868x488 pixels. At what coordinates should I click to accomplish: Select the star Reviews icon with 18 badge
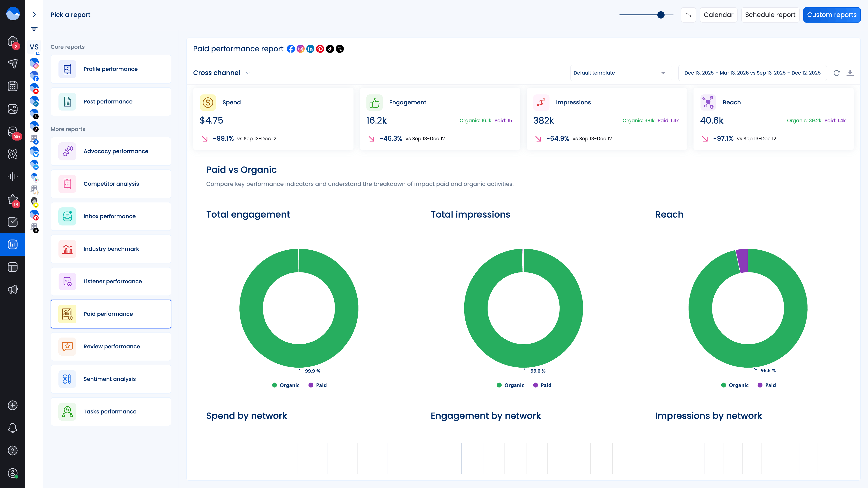(x=12, y=199)
